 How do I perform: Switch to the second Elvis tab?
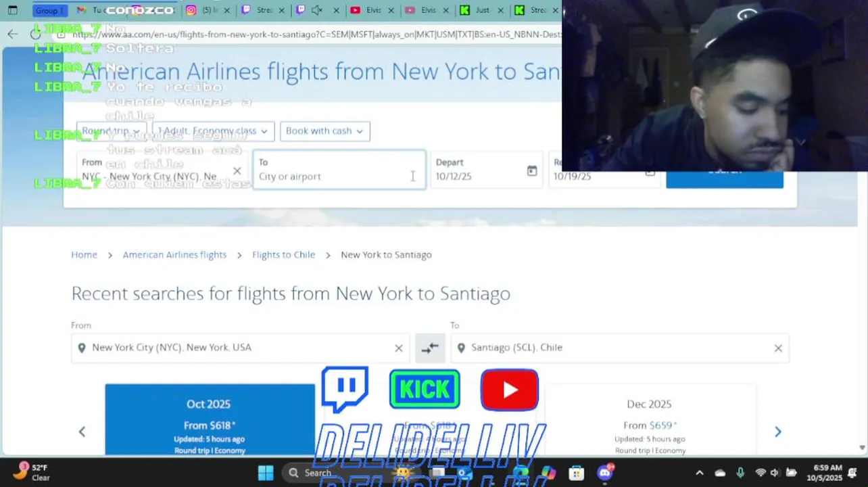[x=421, y=10]
